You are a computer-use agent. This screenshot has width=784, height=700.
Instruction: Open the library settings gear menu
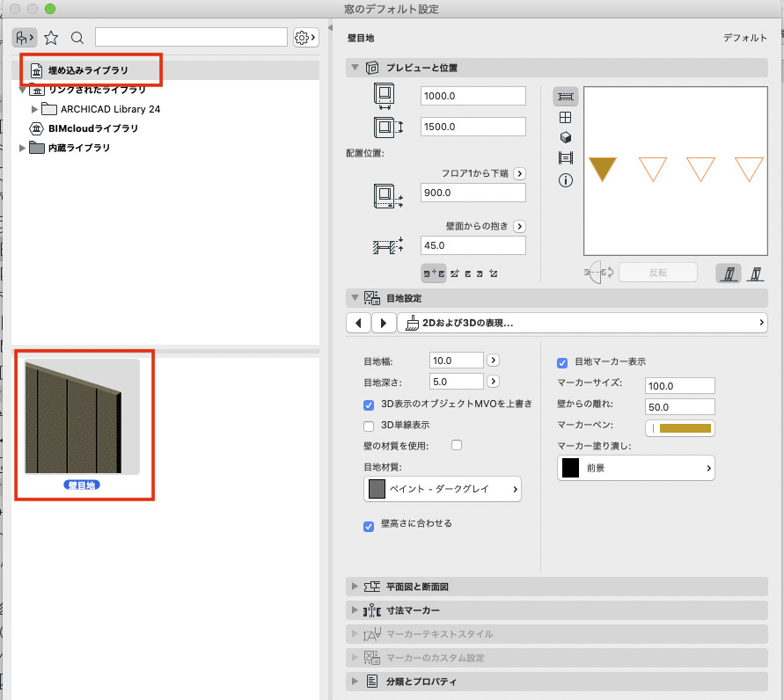pyautogui.click(x=305, y=38)
